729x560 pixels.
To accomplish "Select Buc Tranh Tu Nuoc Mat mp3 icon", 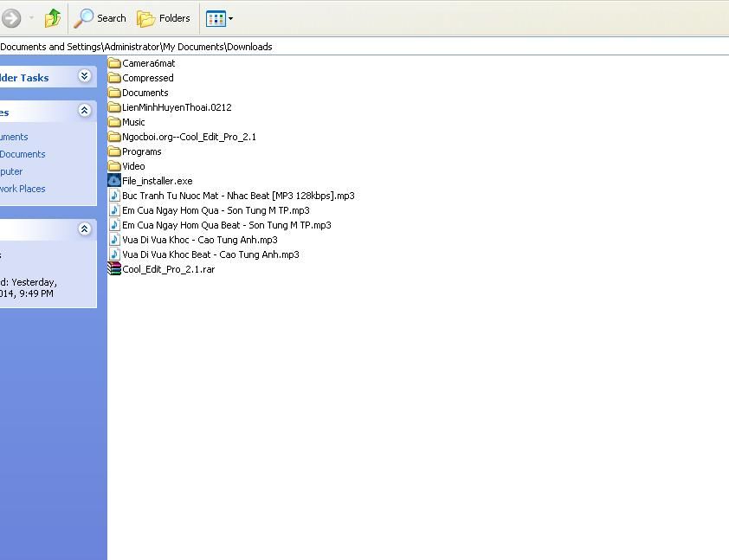I will (114, 196).
